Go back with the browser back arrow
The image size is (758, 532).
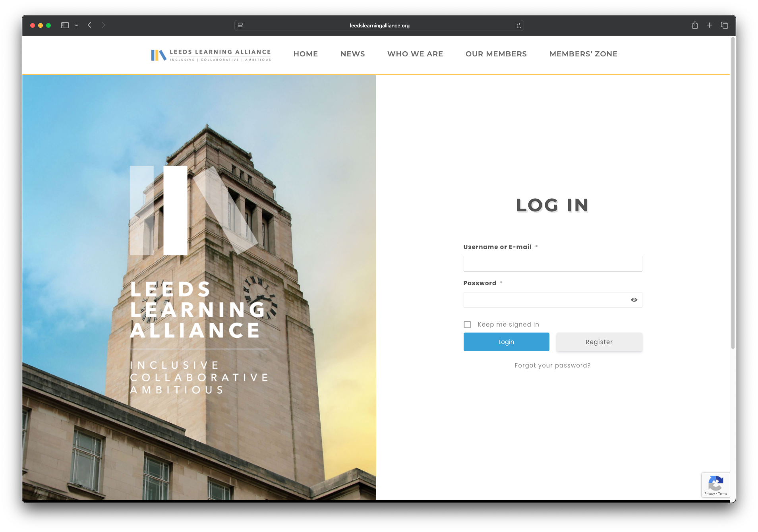tap(90, 25)
